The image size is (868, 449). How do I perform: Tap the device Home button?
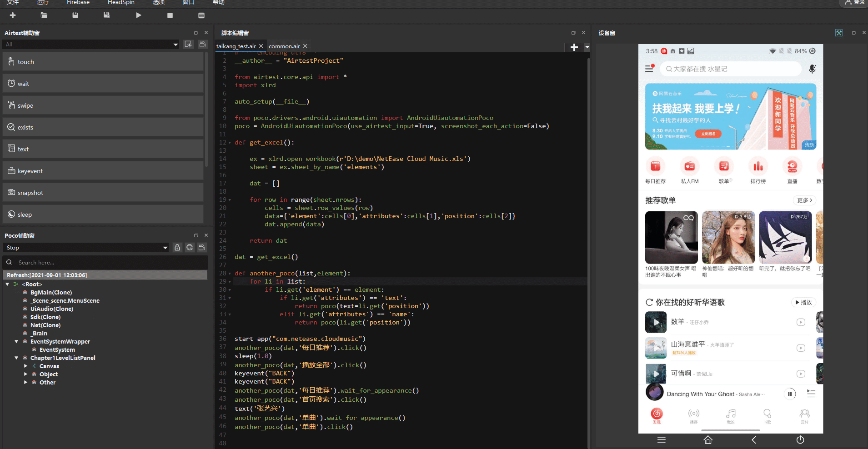[708, 439]
